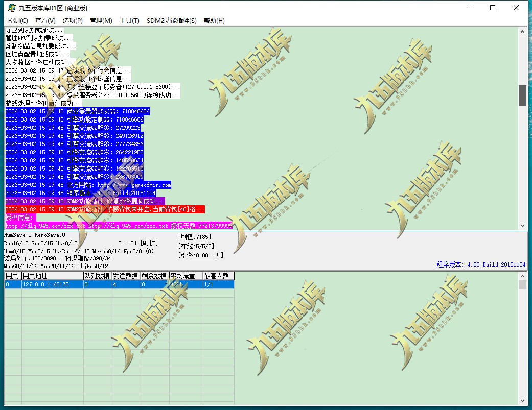Viewport: 532px width, 410px height.
Task: Click the HumSave:0 HeroSave:0 status line
Action: click(35, 235)
